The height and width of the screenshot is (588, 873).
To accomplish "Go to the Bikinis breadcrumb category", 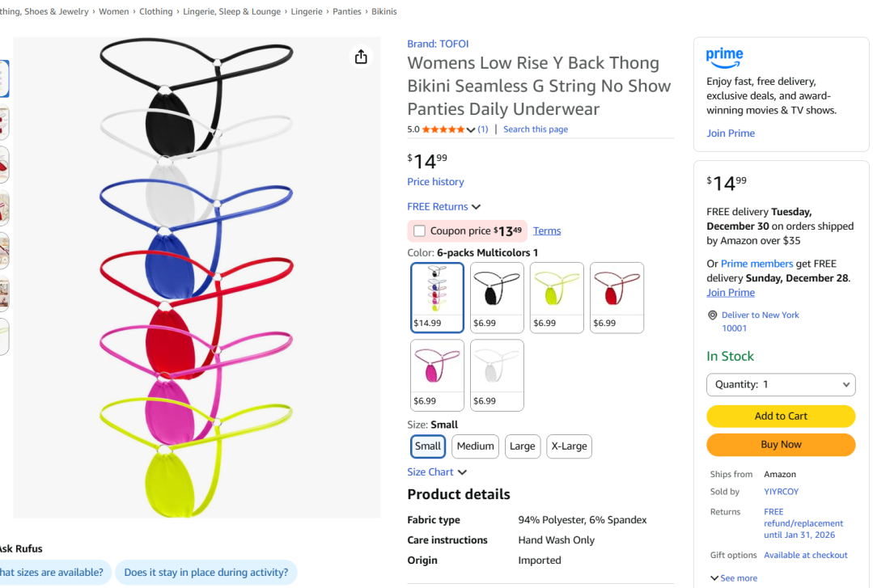I will (384, 12).
